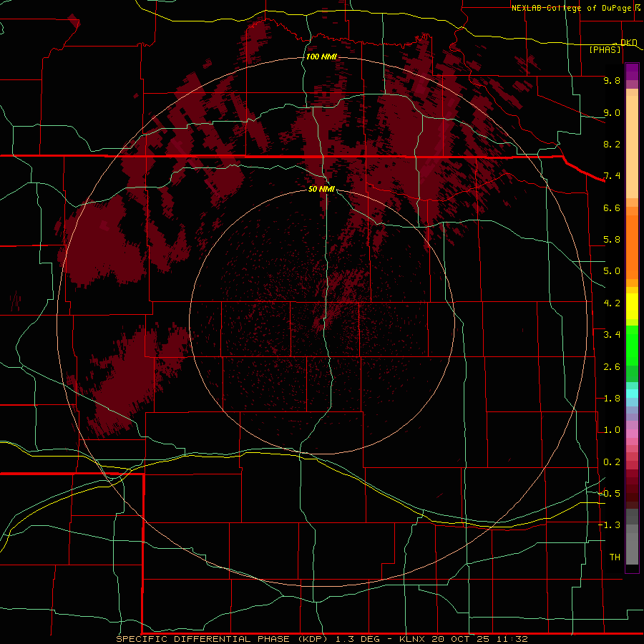Click the 2.6 scale value
The width and height of the screenshot is (644, 644).
pos(612,367)
